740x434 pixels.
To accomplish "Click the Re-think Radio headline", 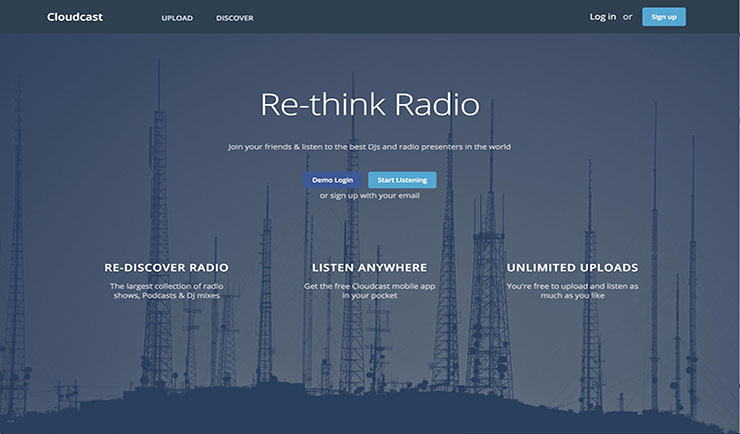I will point(369,105).
